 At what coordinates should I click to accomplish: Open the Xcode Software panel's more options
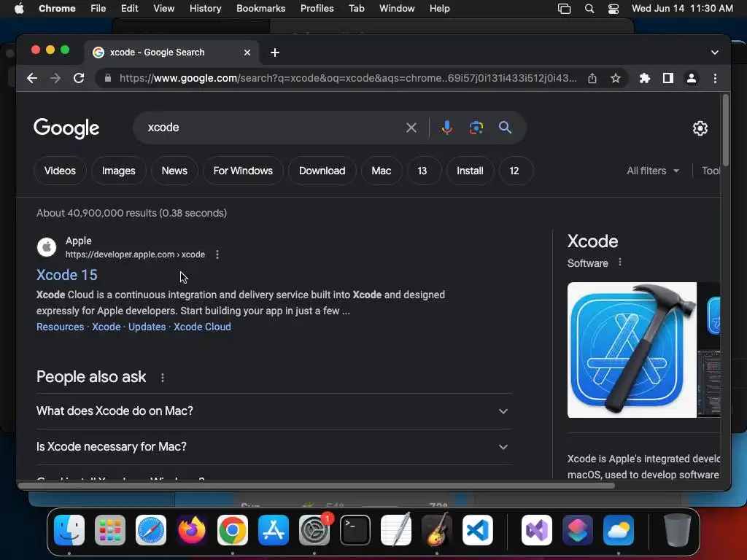620,262
